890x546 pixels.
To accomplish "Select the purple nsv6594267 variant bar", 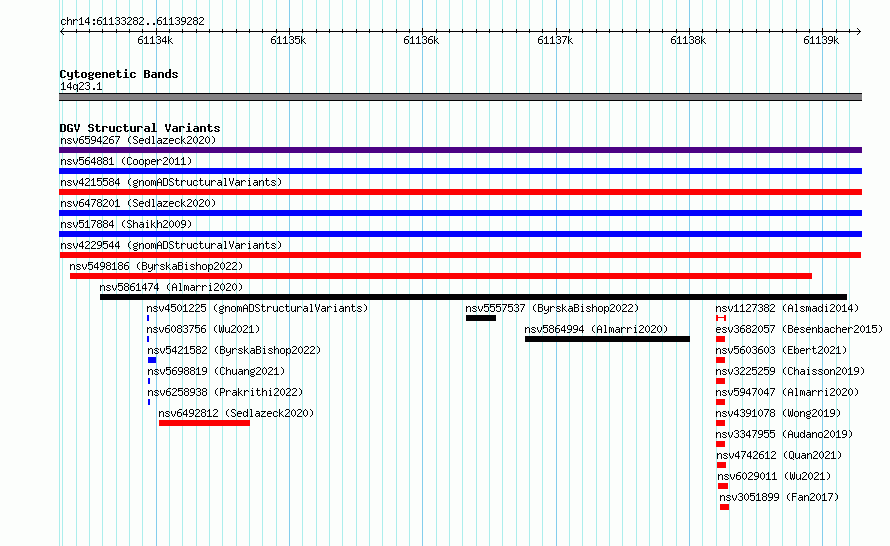I will (460, 150).
